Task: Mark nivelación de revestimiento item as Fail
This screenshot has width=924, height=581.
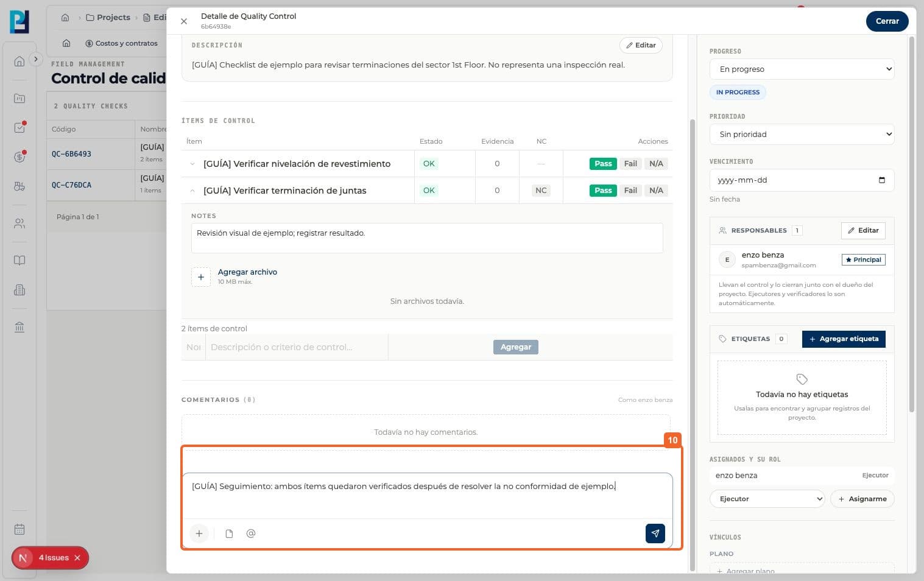Action: (x=630, y=164)
